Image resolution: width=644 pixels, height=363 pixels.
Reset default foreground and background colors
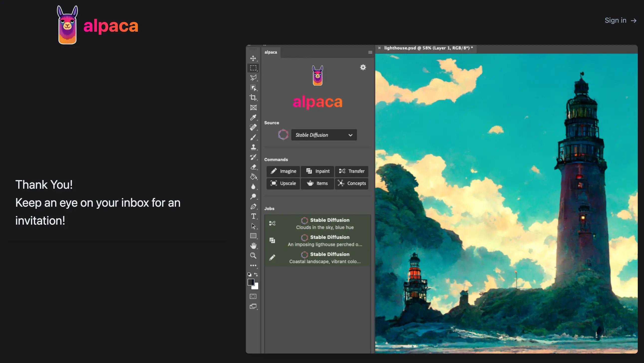tap(249, 274)
